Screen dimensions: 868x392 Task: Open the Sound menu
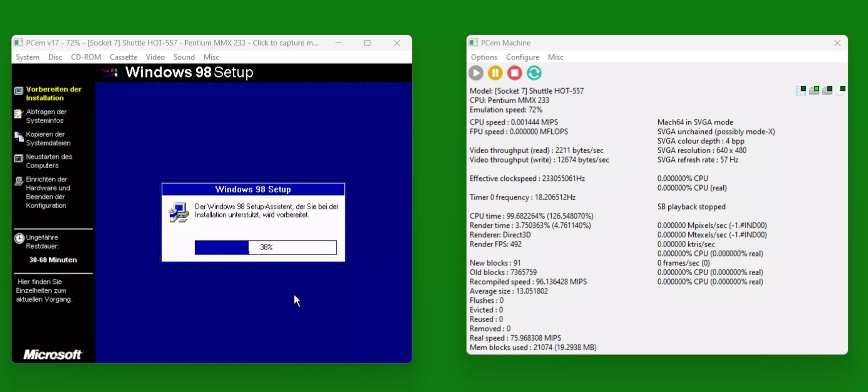184,57
